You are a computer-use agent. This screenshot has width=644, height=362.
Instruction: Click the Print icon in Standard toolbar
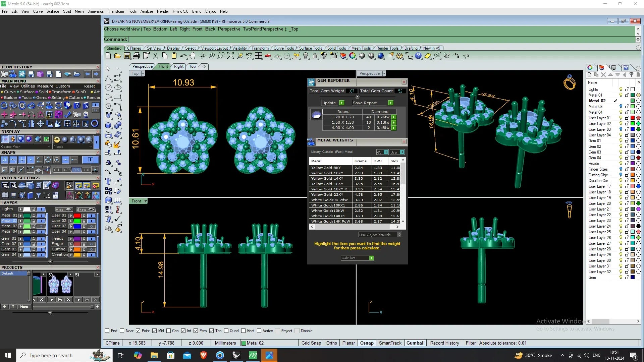pyautogui.click(x=136, y=56)
